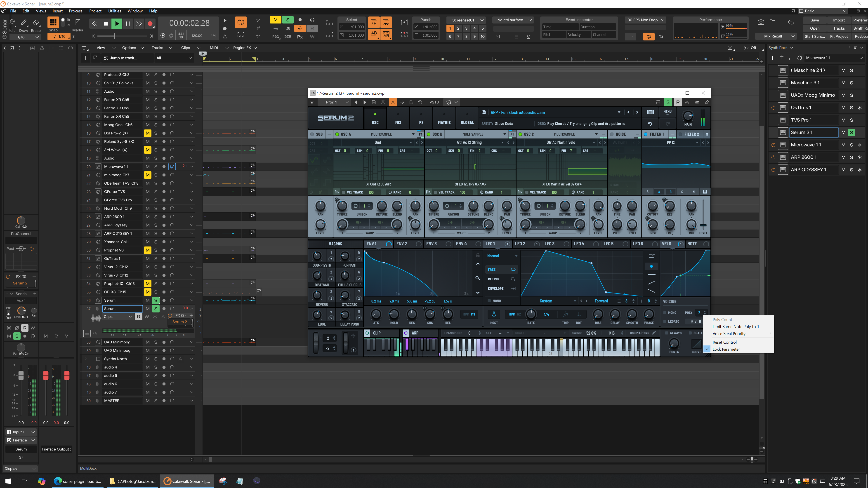This screenshot has width=868, height=488.
Task: Enable the MONO voicing checkbox
Action: tap(665, 312)
